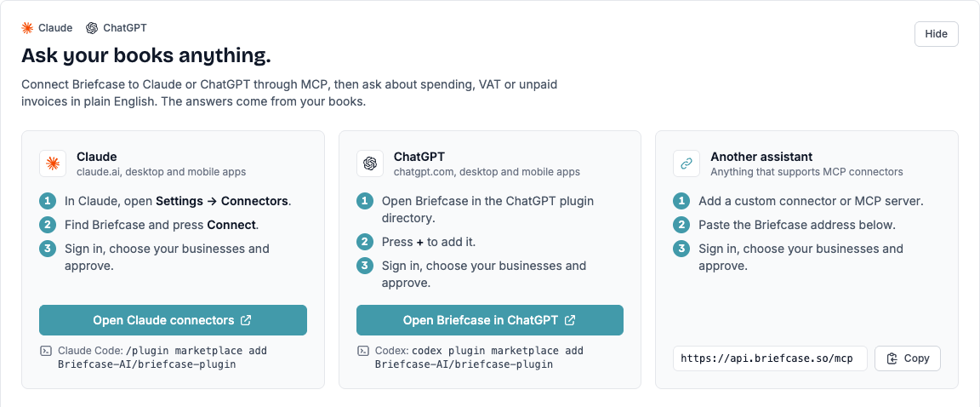Click step 3 badge in Another assistant card
Viewport: 980px width, 407px height.
681,249
